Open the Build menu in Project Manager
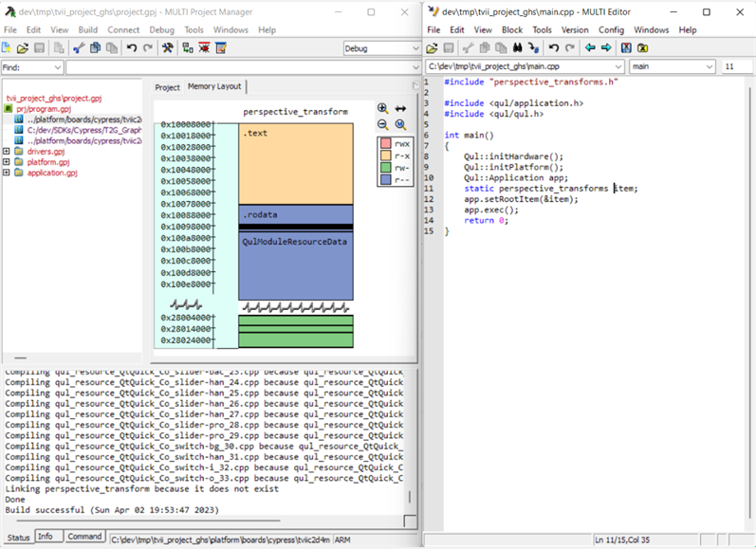 click(x=87, y=29)
